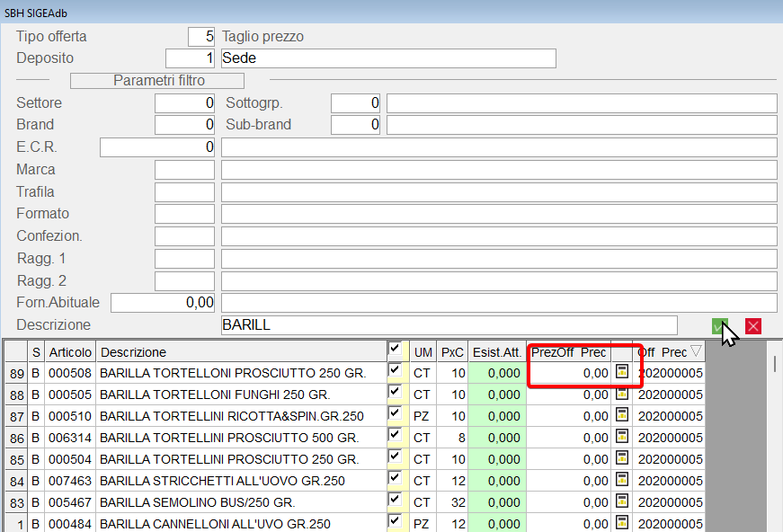
Task: Click the Sede deposit name field
Action: [x=388, y=58]
